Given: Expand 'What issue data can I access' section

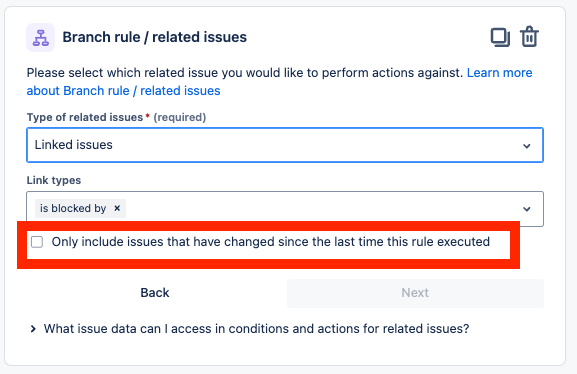Looking at the screenshot, I should (256, 329).
